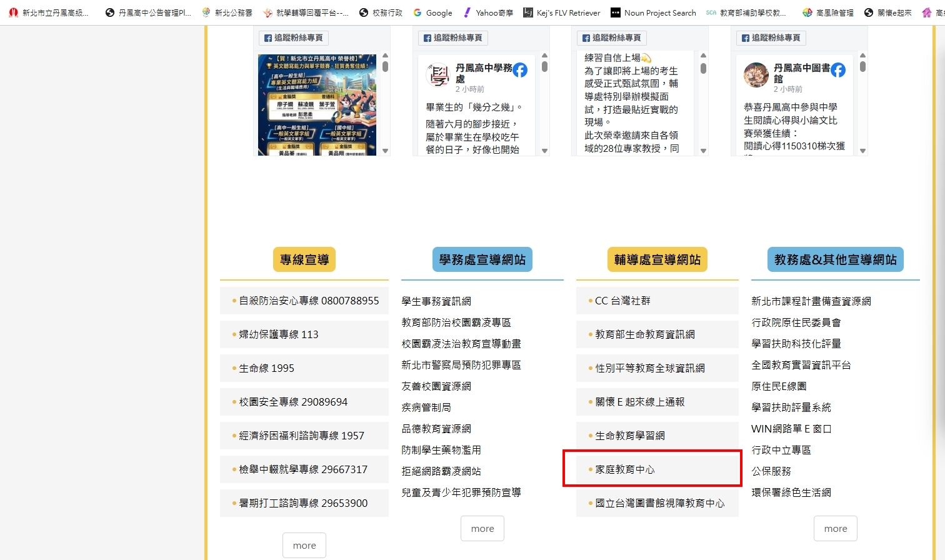Open the 校務行政 bookmark

[381, 12]
